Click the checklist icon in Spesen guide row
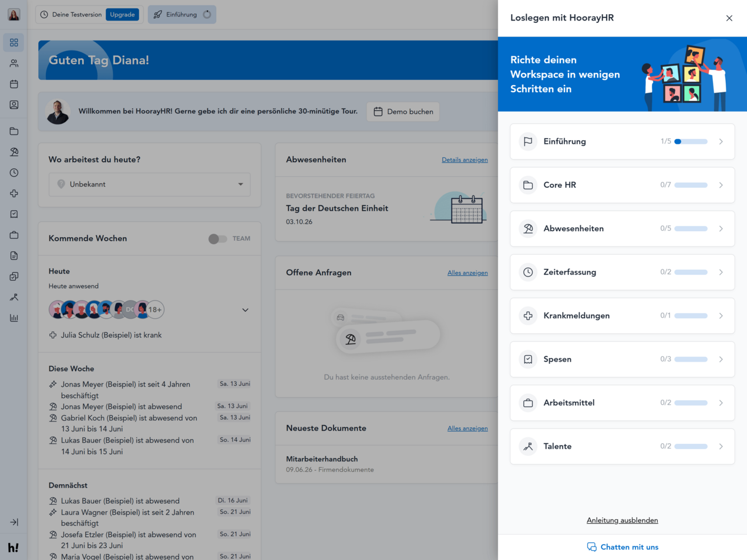 tap(528, 359)
